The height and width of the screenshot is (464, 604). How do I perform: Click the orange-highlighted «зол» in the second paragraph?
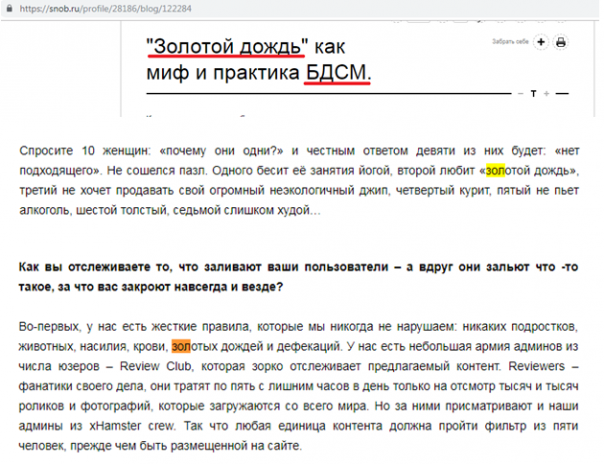coord(181,347)
